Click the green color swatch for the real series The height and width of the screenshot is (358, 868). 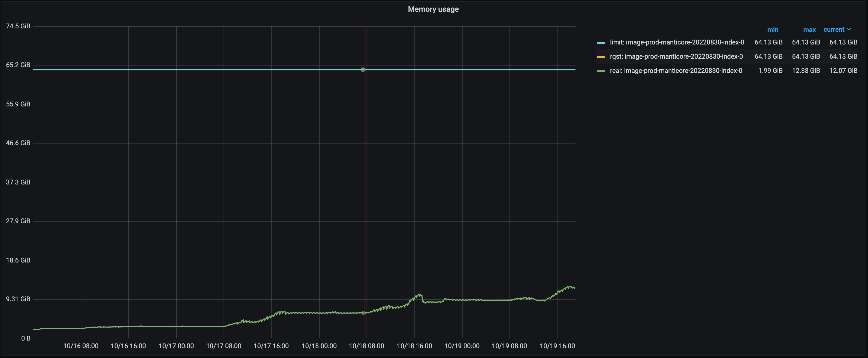pos(601,71)
